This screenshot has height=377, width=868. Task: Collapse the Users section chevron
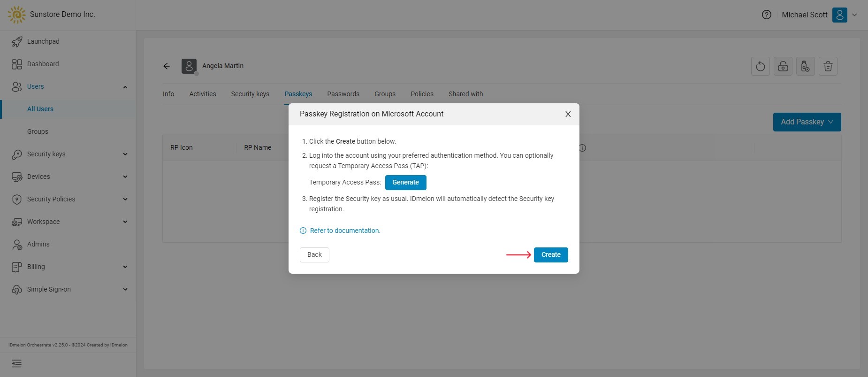click(125, 87)
